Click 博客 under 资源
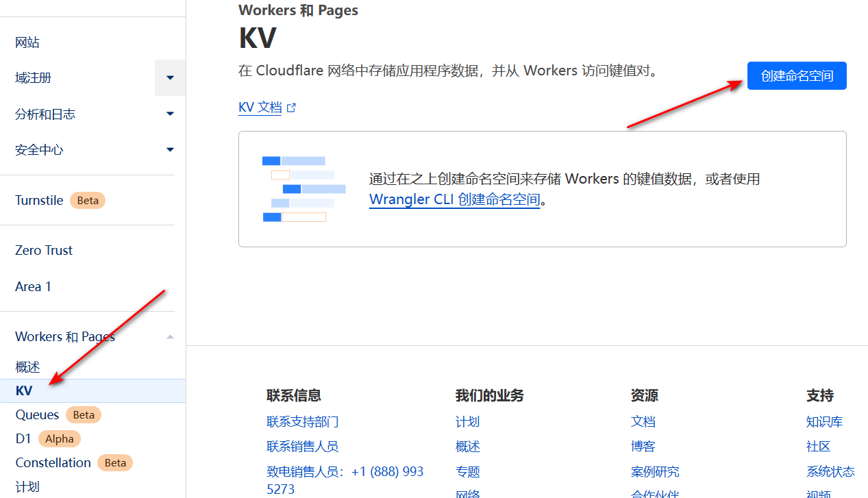The width and height of the screenshot is (868, 498). click(x=643, y=446)
